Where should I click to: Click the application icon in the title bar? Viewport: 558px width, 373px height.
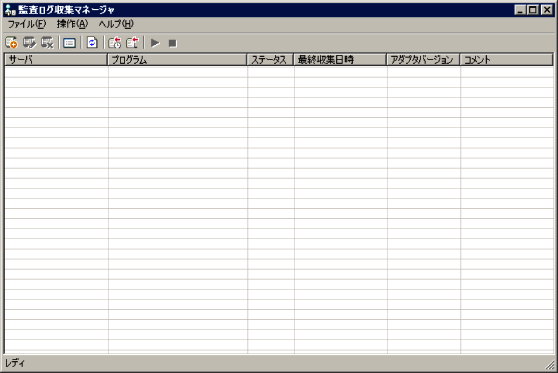(10, 10)
